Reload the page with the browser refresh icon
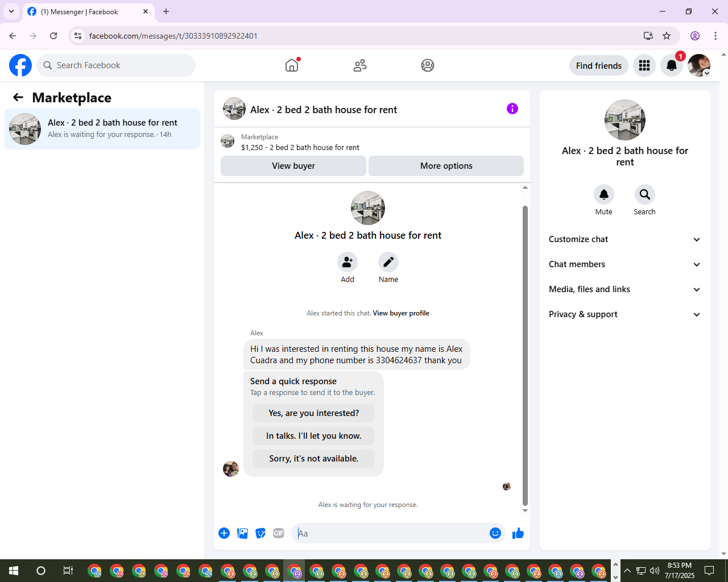 point(53,36)
